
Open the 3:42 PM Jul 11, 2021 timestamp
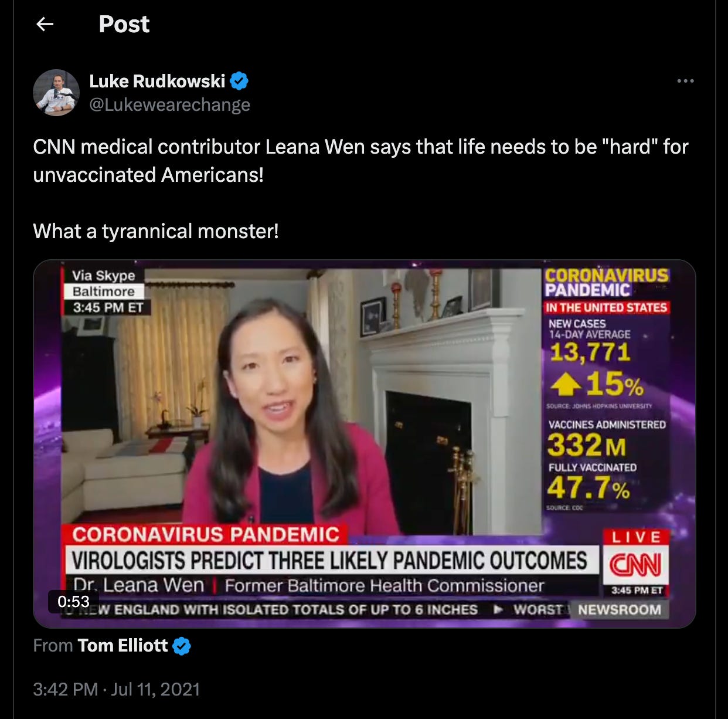coord(117,689)
